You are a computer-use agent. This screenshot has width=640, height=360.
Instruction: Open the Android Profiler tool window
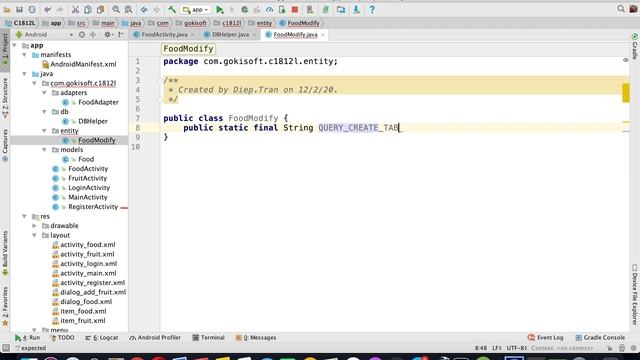click(x=155, y=338)
